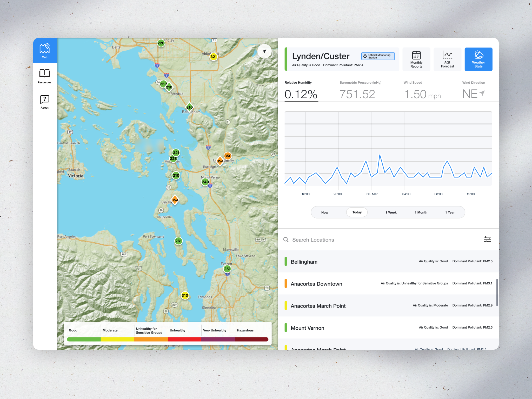
Task: Click the map location compass button
Action: 264,51
